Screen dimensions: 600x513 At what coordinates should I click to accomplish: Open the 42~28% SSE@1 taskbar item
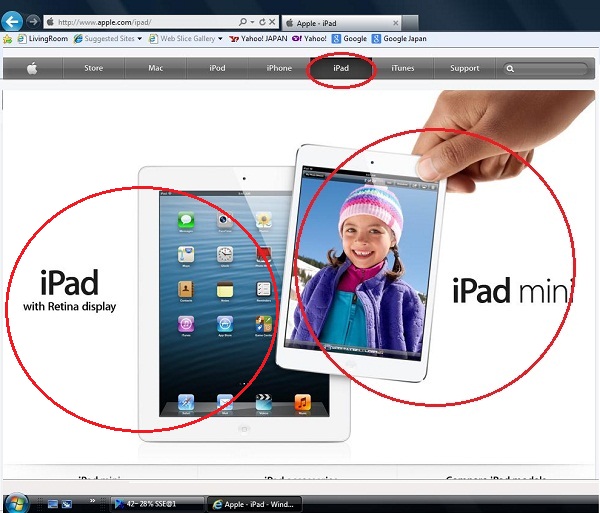[157, 504]
